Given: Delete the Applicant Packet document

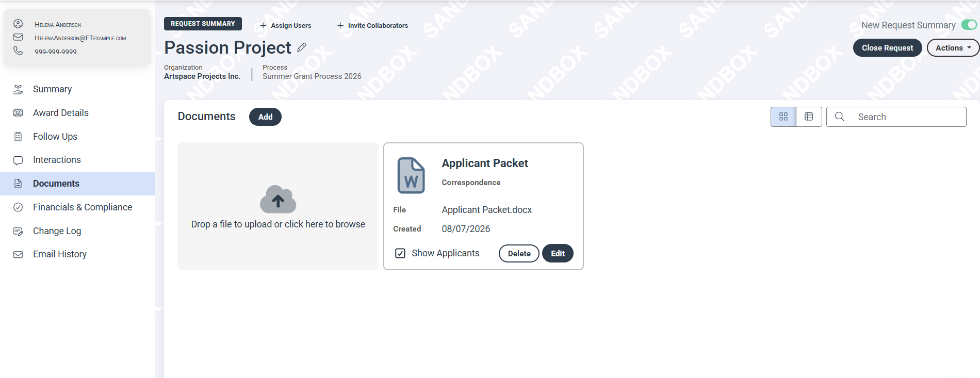Looking at the screenshot, I should coord(519,253).
